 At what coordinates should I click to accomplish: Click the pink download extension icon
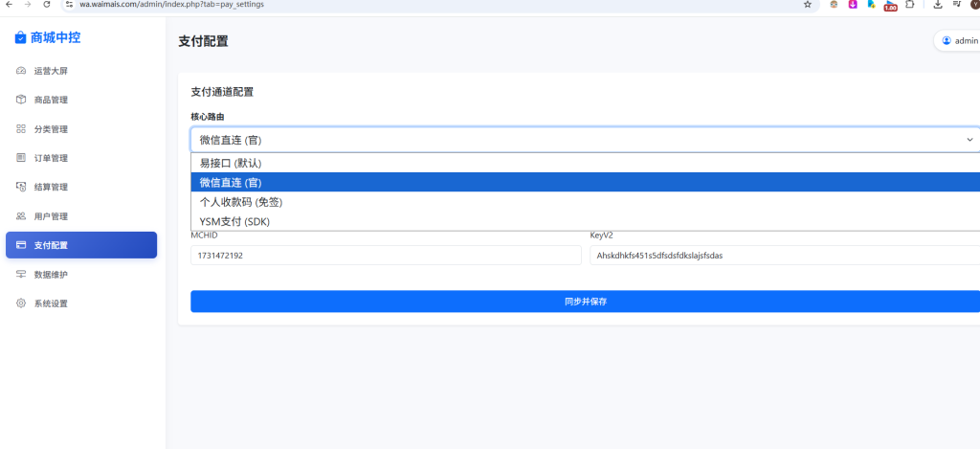[x=852, y=5]
